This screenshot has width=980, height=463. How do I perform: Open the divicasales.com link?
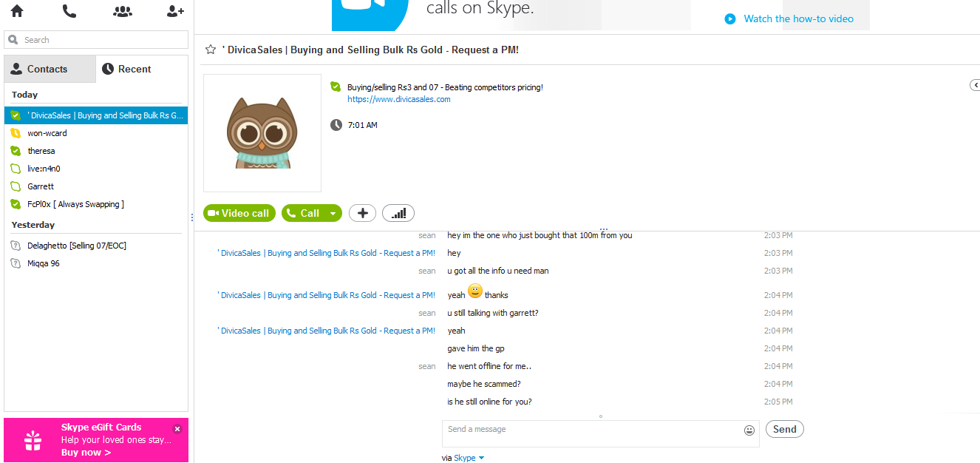(399, 99)
